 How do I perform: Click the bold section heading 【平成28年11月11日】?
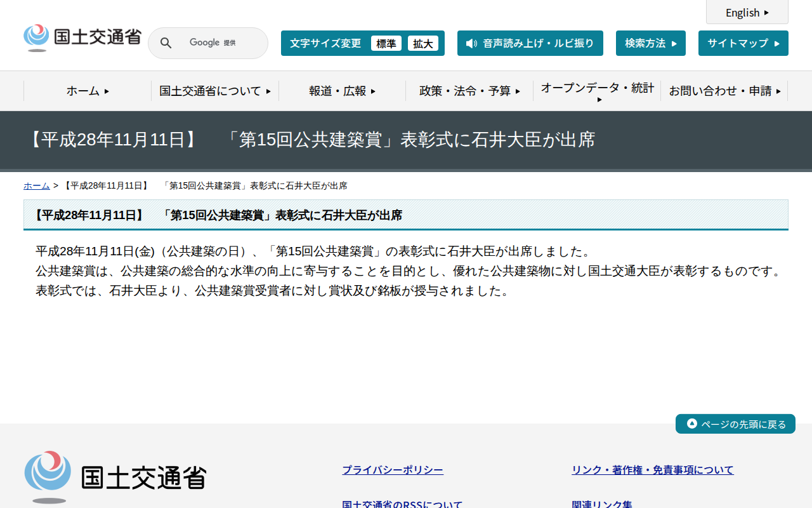pos(217,215)
